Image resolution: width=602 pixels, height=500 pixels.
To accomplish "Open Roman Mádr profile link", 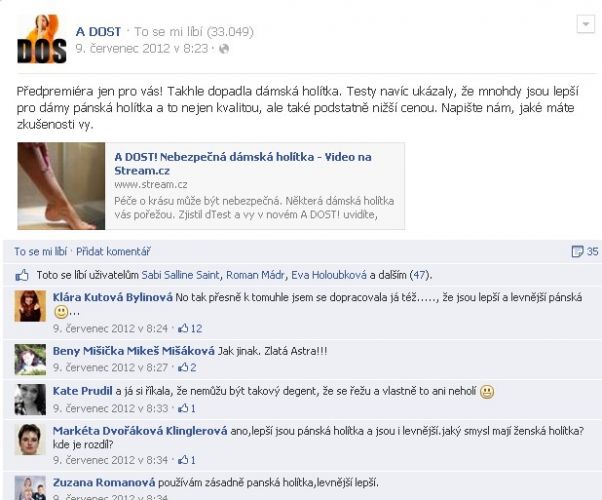I will pos(255,275).
